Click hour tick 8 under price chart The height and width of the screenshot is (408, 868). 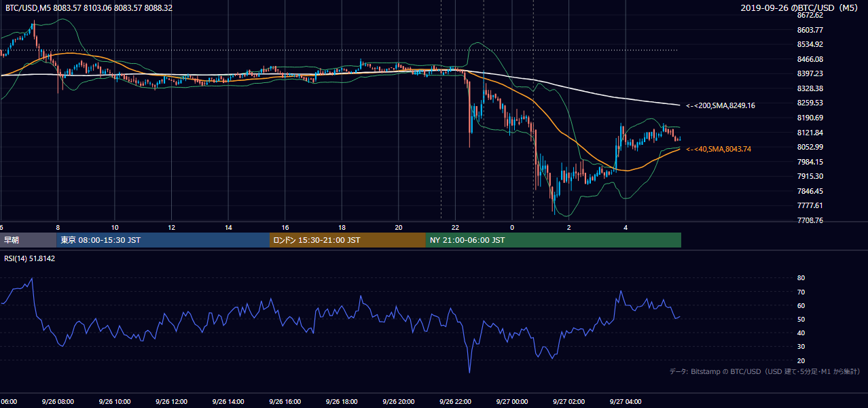58,227
